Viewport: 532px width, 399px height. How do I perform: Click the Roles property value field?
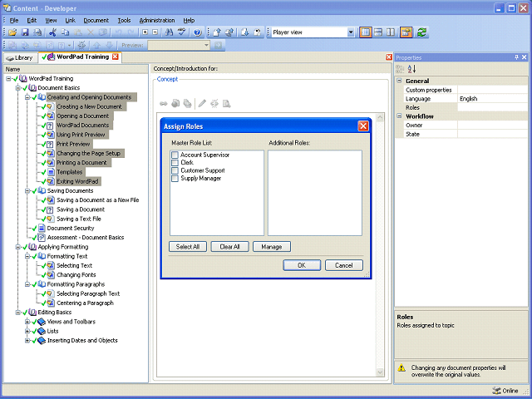[x=492, y=107]
